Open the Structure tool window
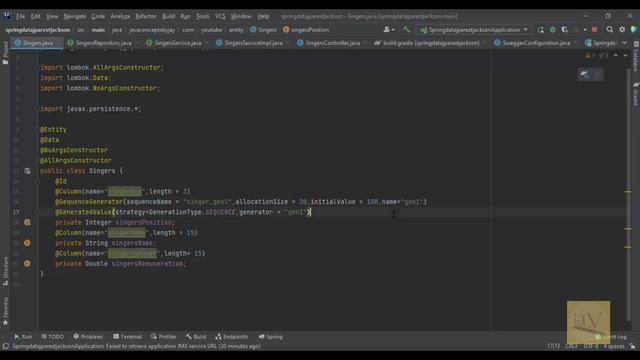 (x=5, y=271)
